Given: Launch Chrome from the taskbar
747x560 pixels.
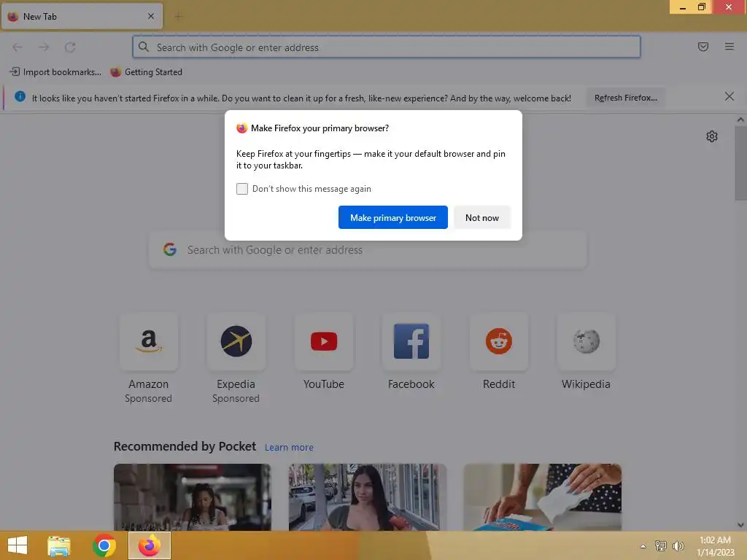Looking at the screenshot, I should 104,545.
